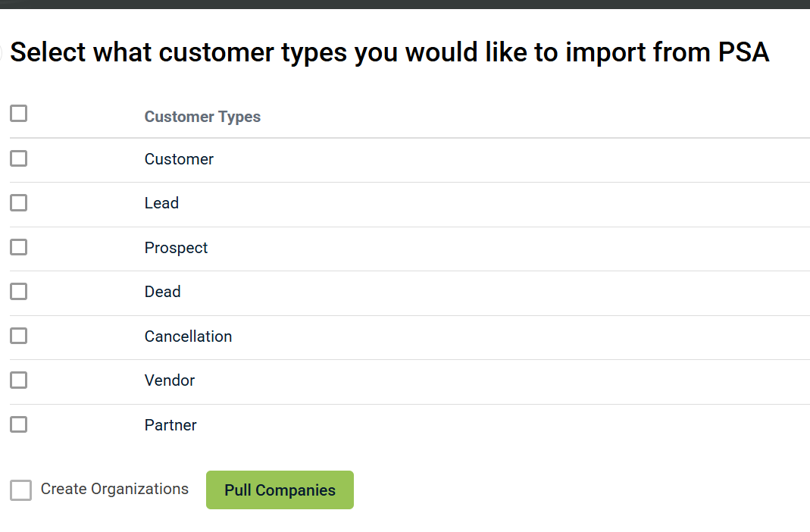Click the page heading about importing from PSA
The width and height of the screenshot is (810, 532).
[389, 52]
